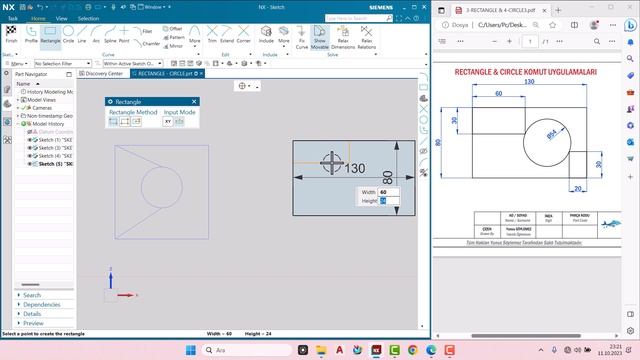The width and height of the screenshot is (640, 360).
Task: Choose the Chamfer tool
Action: click(147, 43)
